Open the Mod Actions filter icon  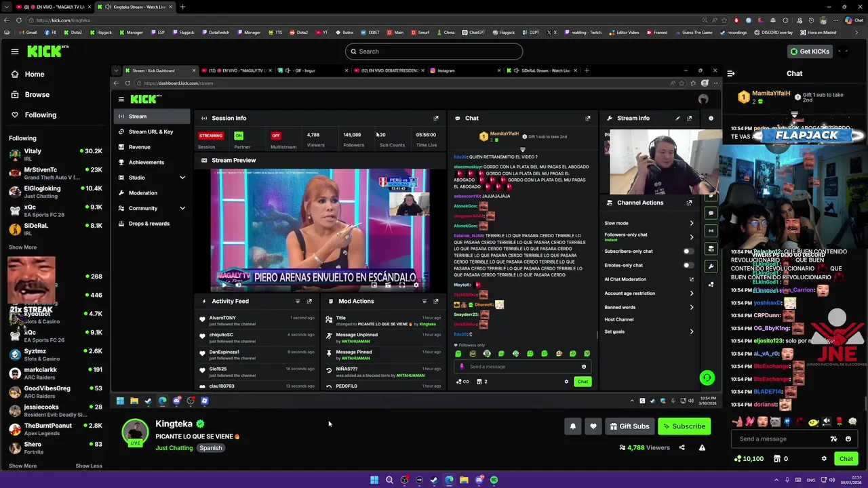(x=425, y=301)
